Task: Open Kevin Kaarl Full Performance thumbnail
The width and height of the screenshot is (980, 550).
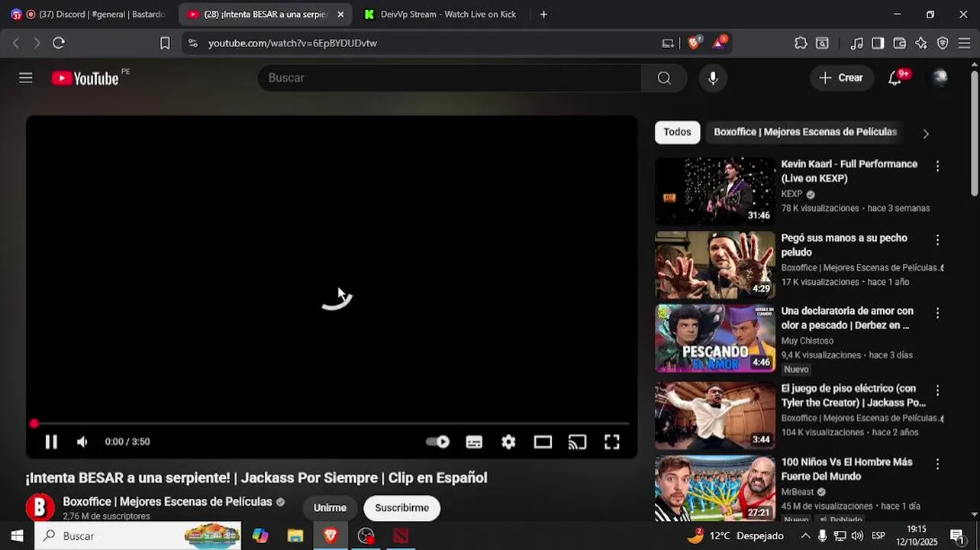Action: [715, 191]
